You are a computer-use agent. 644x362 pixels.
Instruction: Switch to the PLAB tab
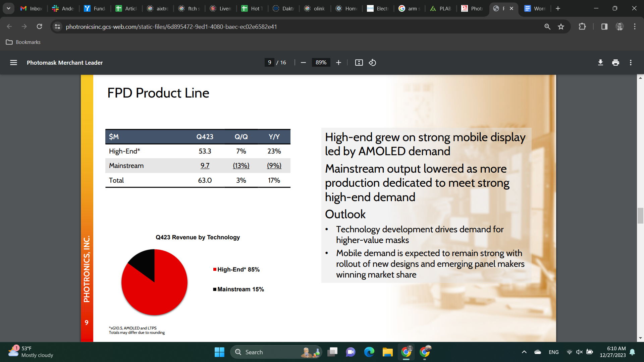(x=441, y=8)
